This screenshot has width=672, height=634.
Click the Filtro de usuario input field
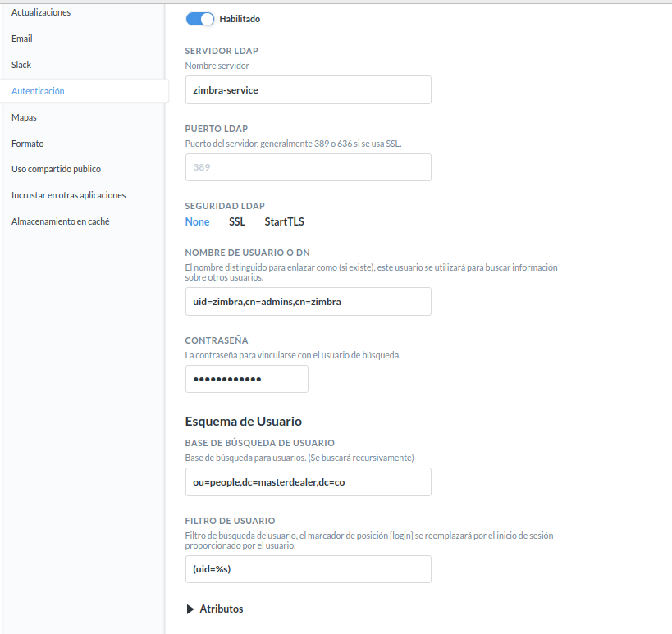(308, 569)
